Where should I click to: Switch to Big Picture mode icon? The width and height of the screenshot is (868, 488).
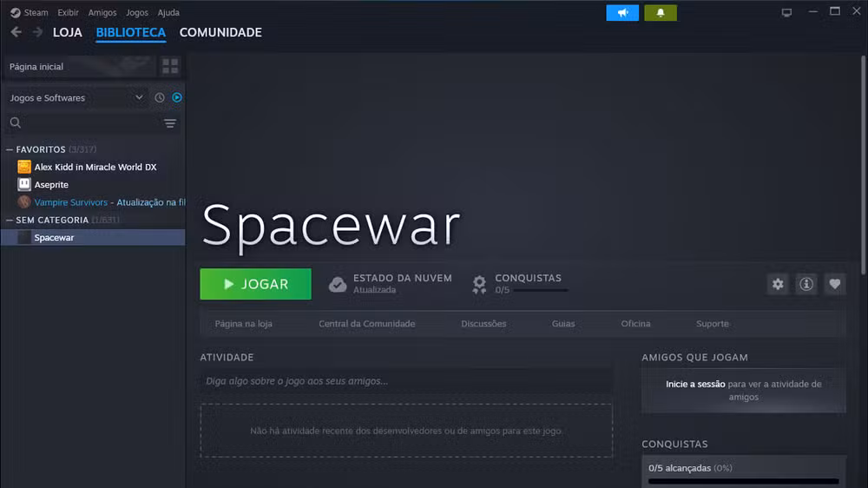(786, 12)
